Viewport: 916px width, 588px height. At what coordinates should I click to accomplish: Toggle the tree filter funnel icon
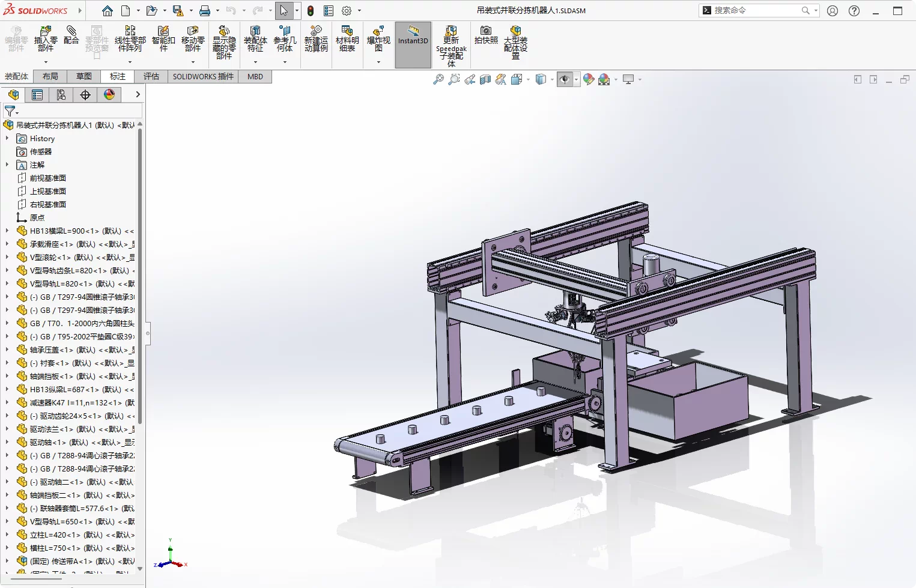click(x=10, y=111)
